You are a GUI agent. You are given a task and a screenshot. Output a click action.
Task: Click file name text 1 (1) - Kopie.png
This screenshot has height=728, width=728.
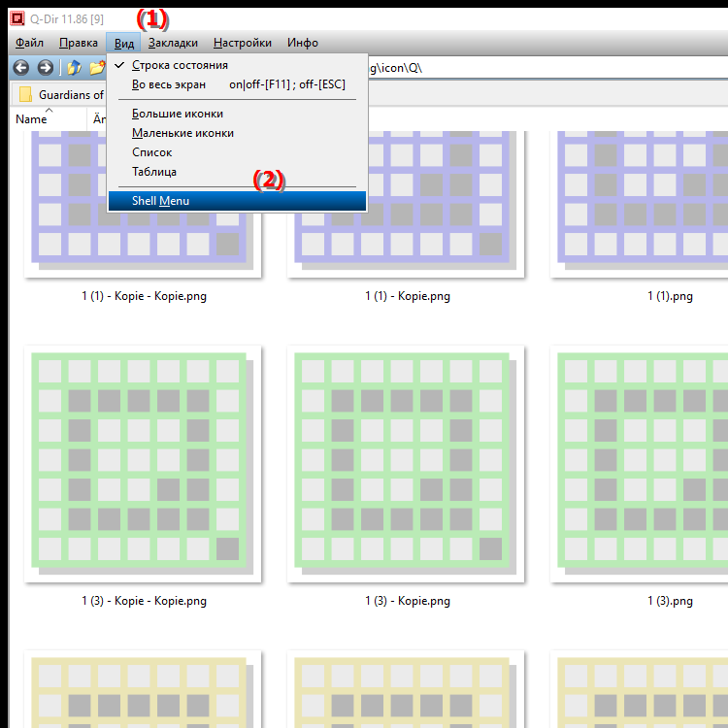click(x=408, y=296)
